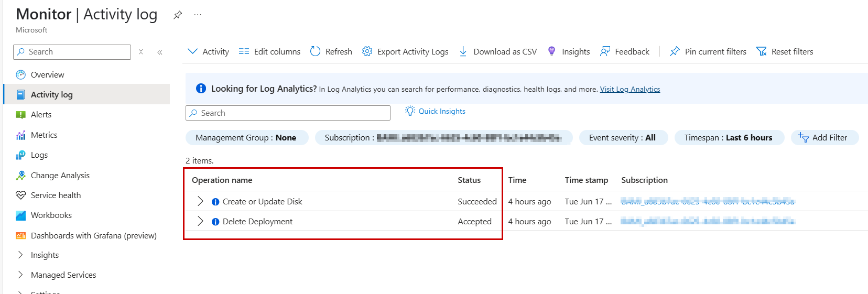The width and height of the screenshot is (868, 294).
Task: Open the Subscription filter pill
Action: coord(444,137)
